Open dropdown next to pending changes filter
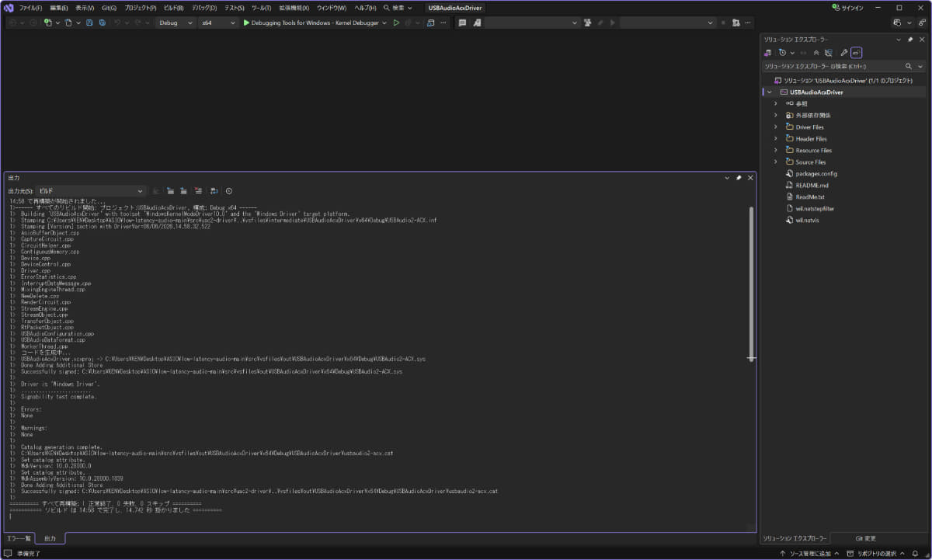 point(792,53)
